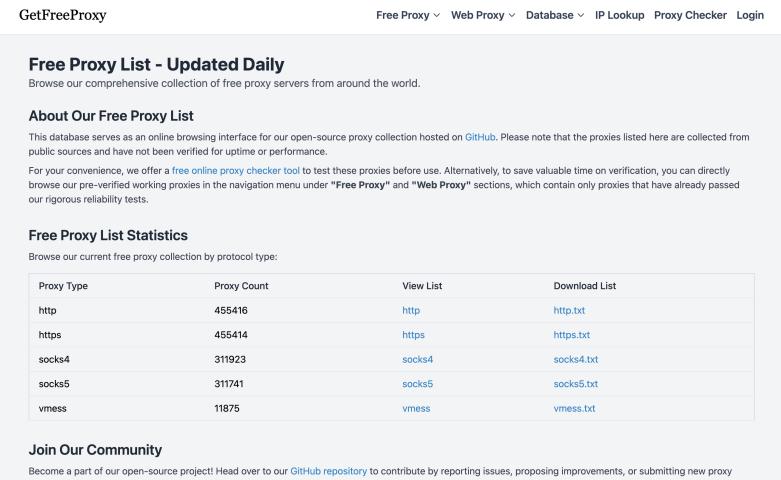Go to the IP Lookup page
781x480 pixels.
tap(619, 15)
